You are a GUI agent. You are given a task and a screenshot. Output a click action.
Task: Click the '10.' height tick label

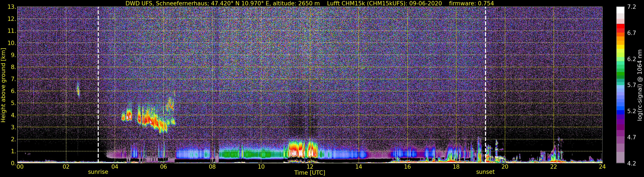(12, 43)
